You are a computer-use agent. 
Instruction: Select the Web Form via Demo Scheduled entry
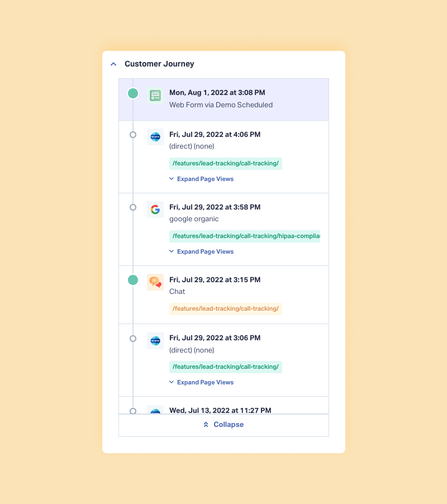click(x=223, y=99)
